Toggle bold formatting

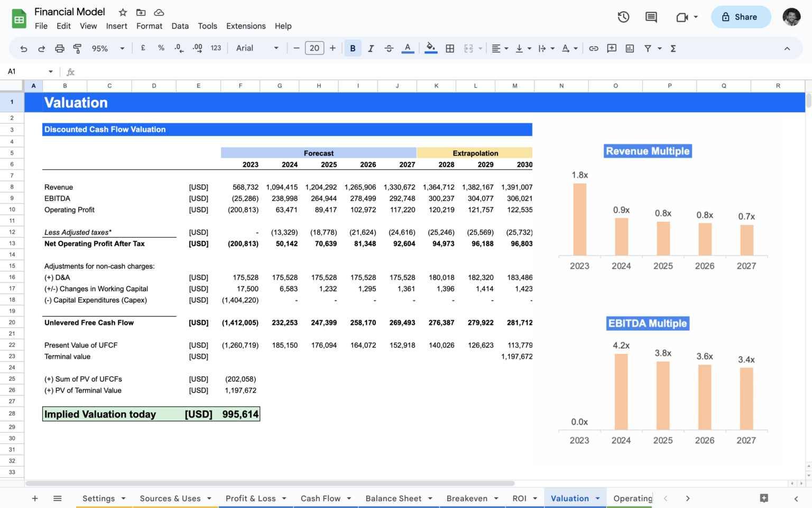click(353, 48)
